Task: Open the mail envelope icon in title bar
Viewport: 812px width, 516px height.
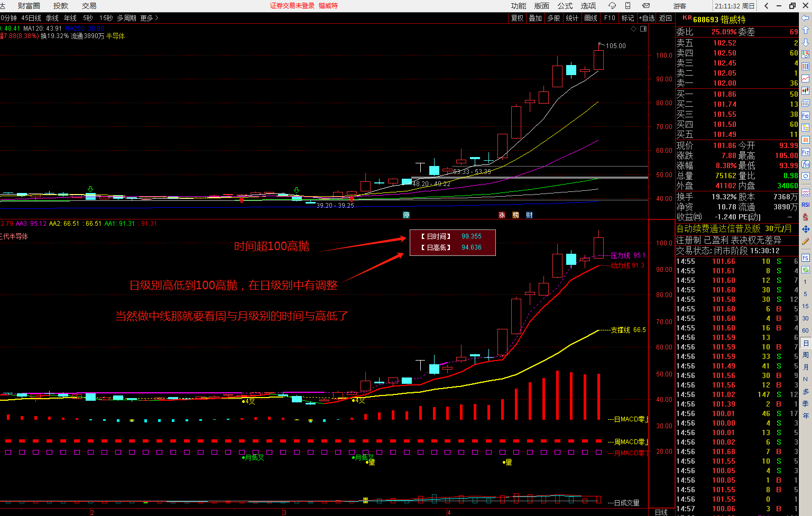Action: [645, 6]
